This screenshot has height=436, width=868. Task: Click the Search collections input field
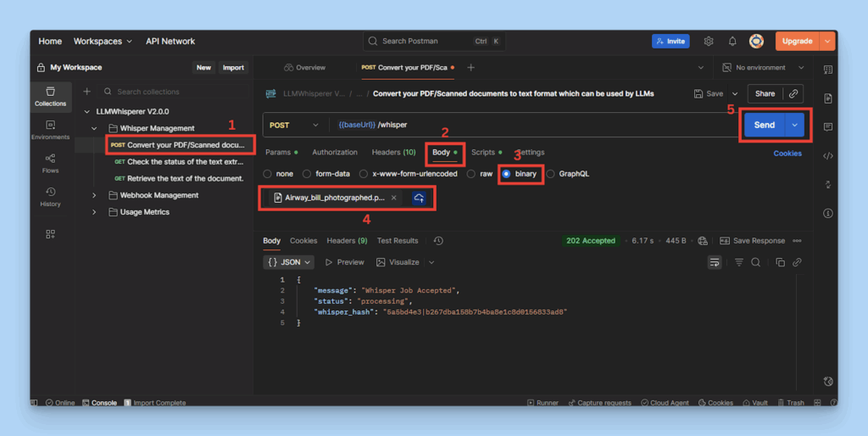pos(170,92)
